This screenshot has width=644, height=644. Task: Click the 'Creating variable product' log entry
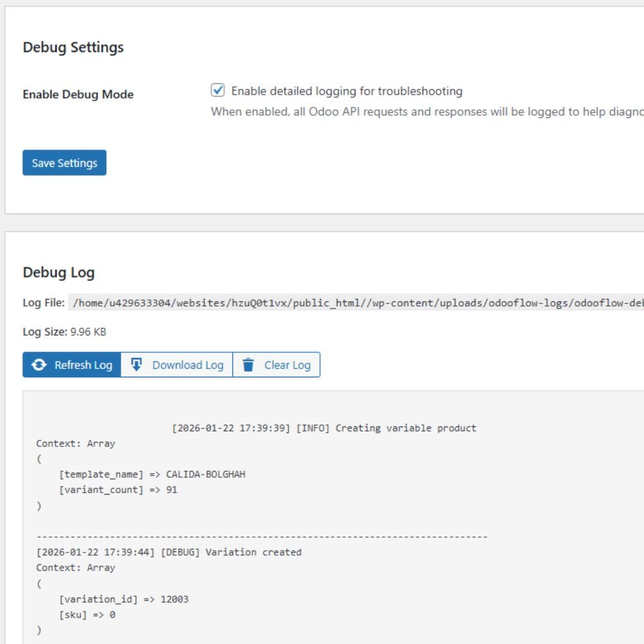324,428
